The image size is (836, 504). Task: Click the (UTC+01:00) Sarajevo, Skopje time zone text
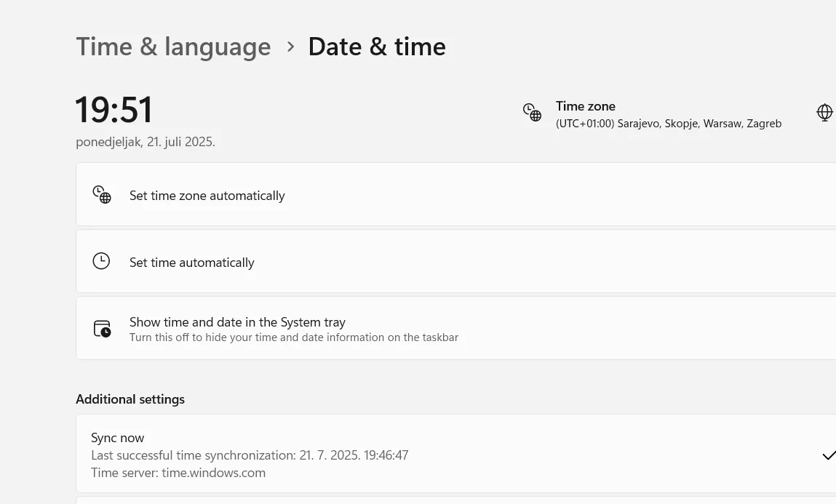669,124
